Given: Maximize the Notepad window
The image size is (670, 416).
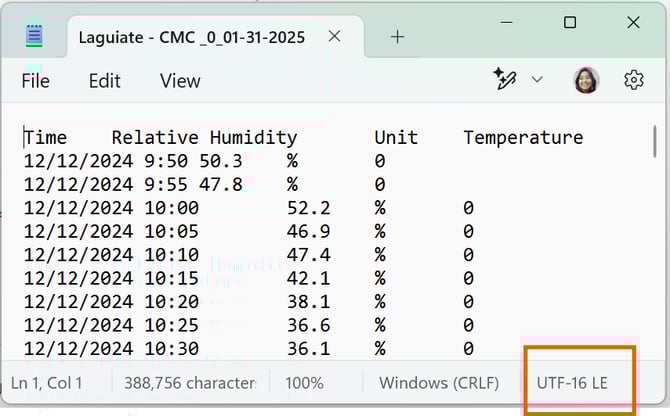Looking at the screenshot, I should [570, 22].
